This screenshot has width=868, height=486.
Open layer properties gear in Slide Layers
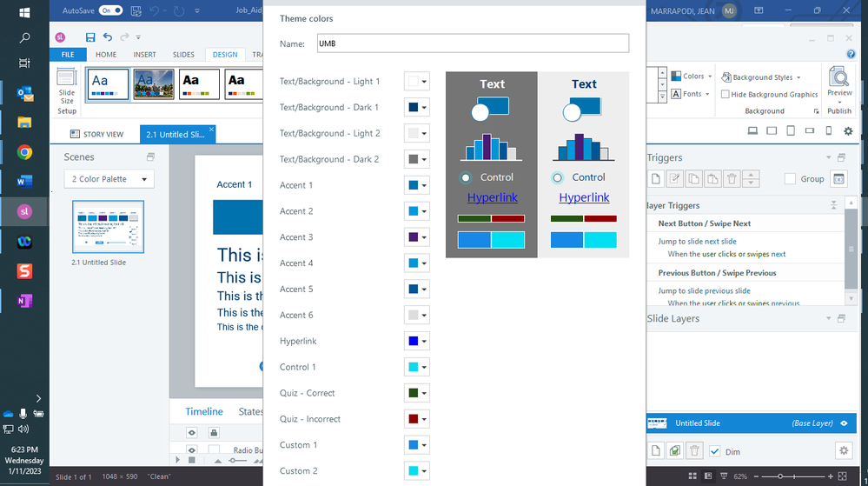844,450
